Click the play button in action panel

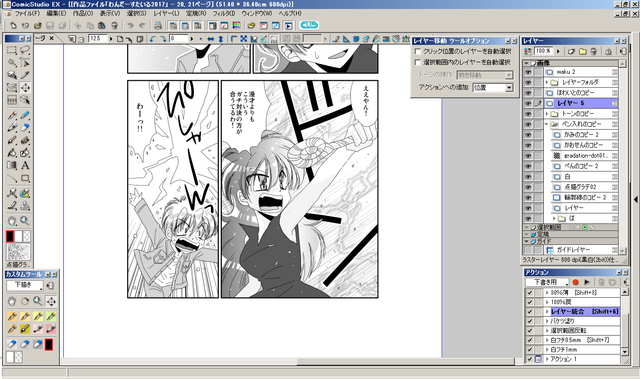point(587,282)
